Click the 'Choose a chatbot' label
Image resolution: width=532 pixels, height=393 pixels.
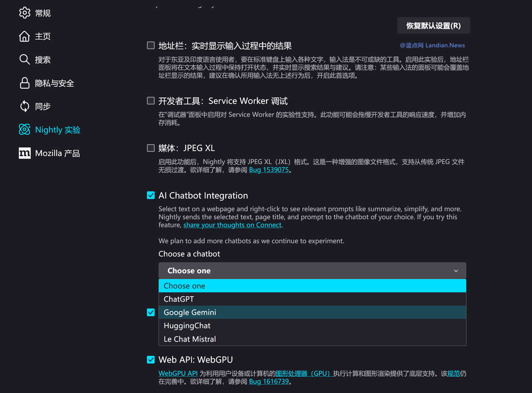tap(189, 254)
